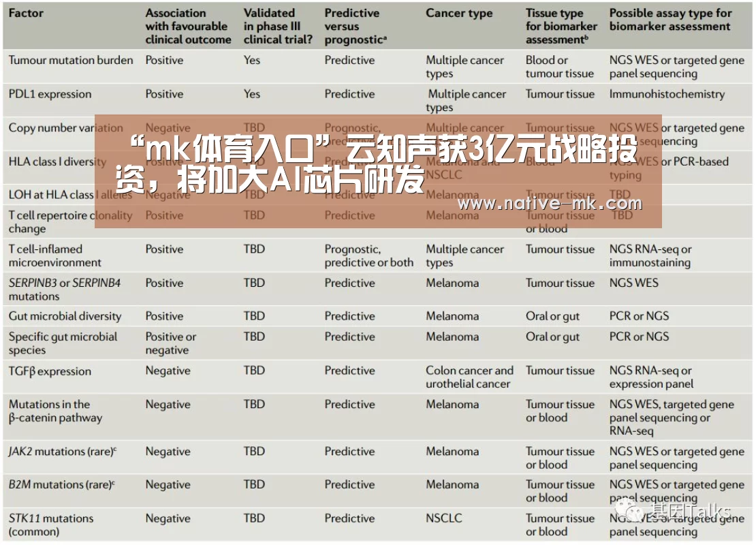Click 'Specific gut microbial species' cell
The width and height of the screenshot is (756, 545).
point(63,343)
